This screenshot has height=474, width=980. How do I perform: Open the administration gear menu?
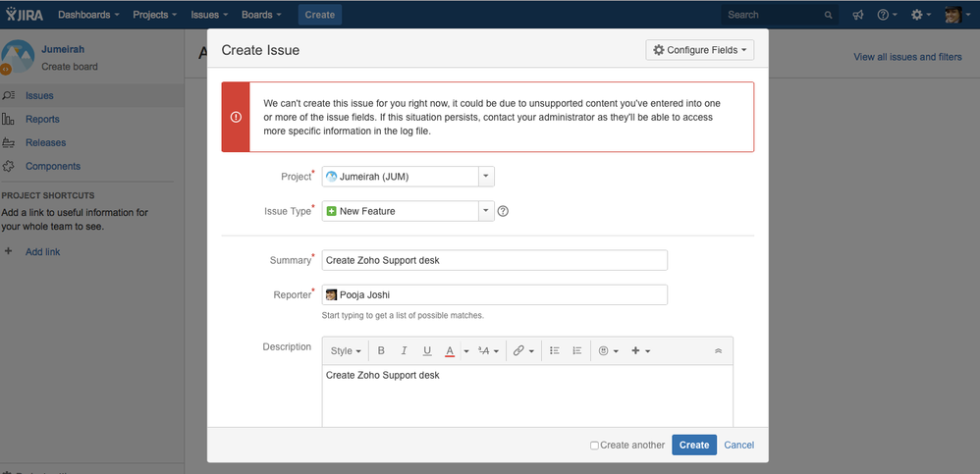[x=921, y=15]
